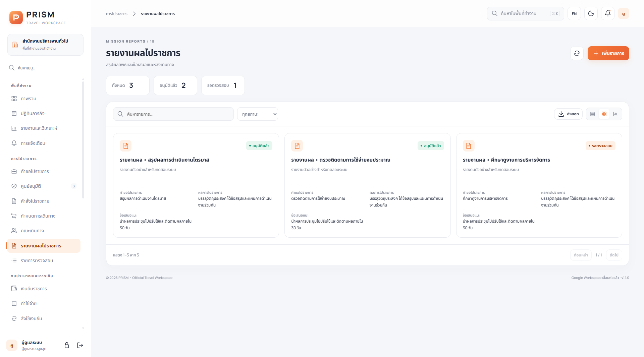
Task: Click the refresh icon beside add button
Action: tap(577, 53)
